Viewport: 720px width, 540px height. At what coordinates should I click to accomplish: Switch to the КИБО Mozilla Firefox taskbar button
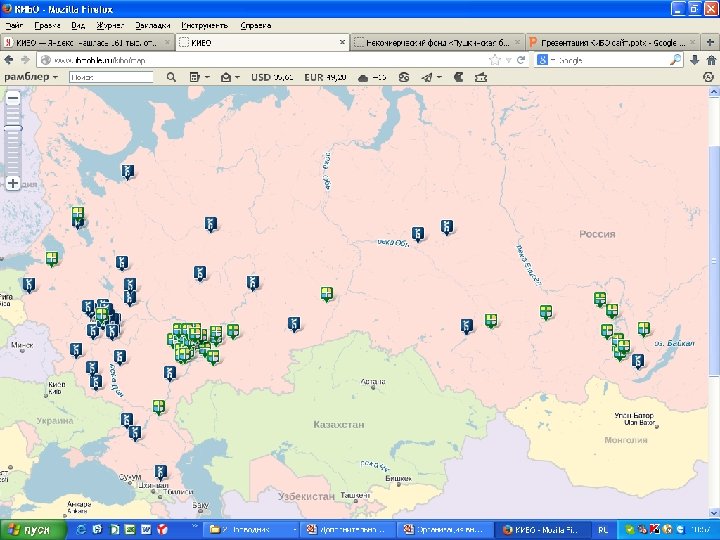pyautogui.click(x=542, y=530)
